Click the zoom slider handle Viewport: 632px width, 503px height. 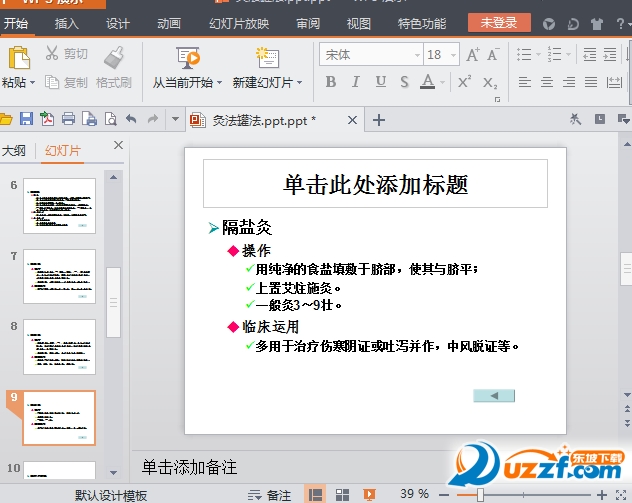tap(480, 495)
